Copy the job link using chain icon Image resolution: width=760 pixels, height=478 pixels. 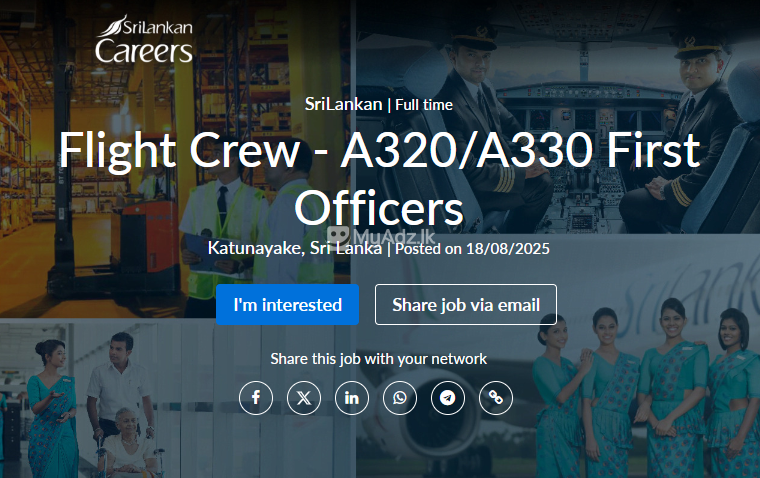(496, 398)
